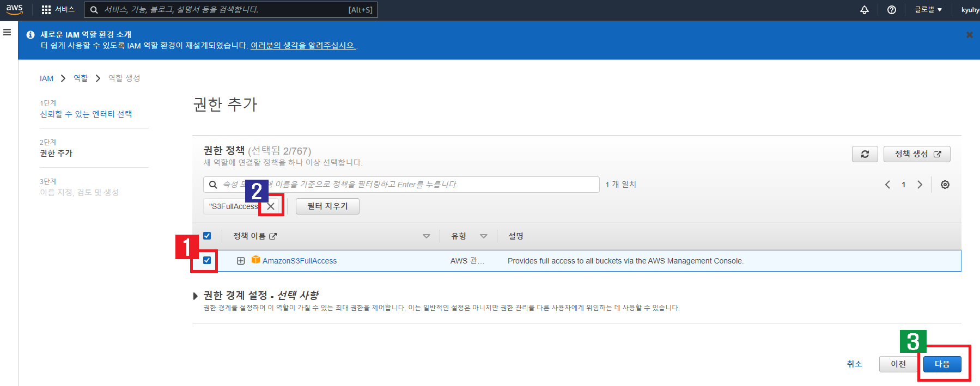The height and width of the screenshot is (386, 980).
Task: Click the magnifier in AWS search bar
Action: (x=94, y=10)
